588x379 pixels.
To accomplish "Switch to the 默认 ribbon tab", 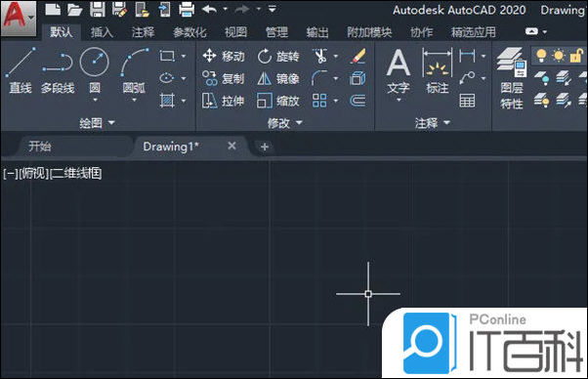I will coord(62,32).
